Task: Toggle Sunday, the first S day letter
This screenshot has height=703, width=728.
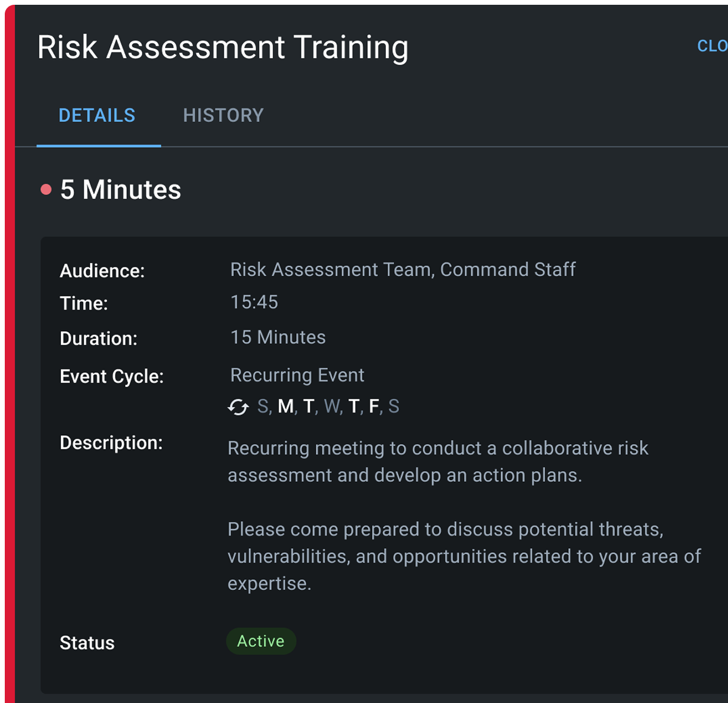Action: [x=263, y=407]
